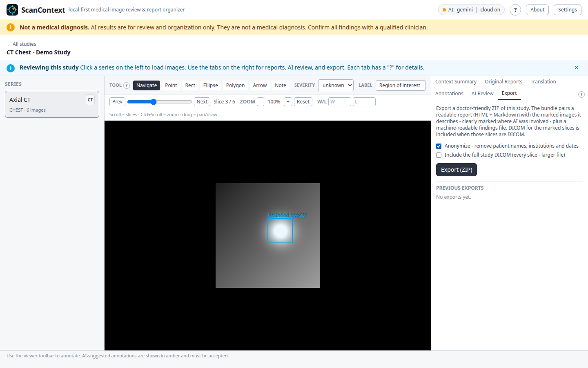Dismiss the Reviewing this study banner
The image size is (588, 368).
[577, 67]
